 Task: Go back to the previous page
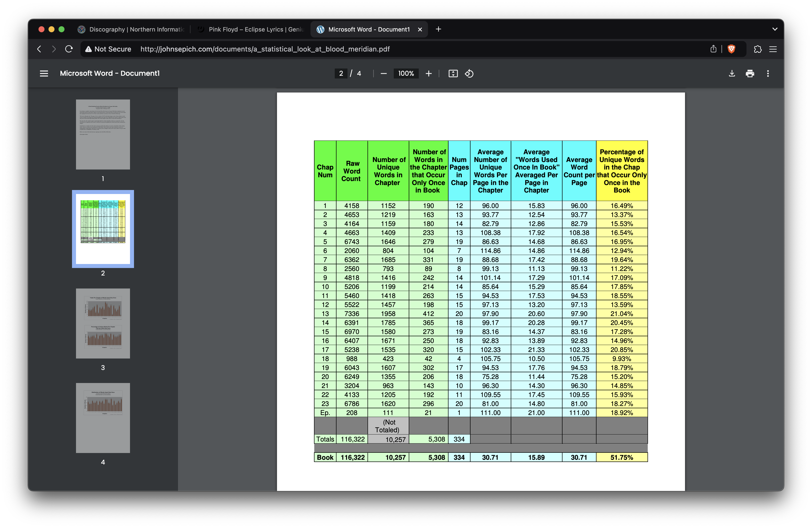point(39,49)
